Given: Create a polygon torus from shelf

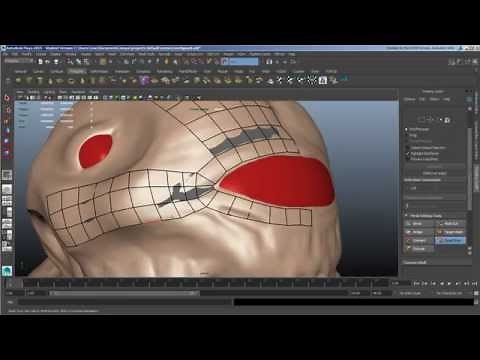Looking at the screenshot, I should 71,80.
